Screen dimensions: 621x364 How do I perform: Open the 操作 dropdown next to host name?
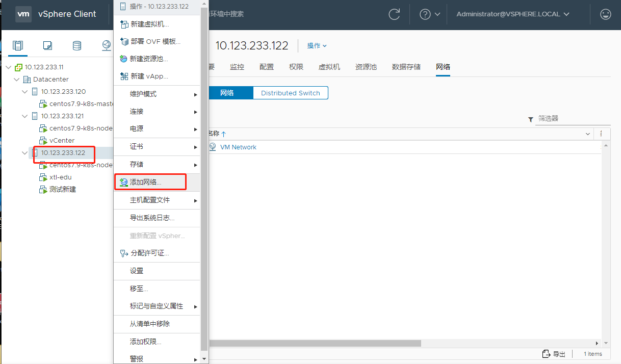click(x=317, y=45)
